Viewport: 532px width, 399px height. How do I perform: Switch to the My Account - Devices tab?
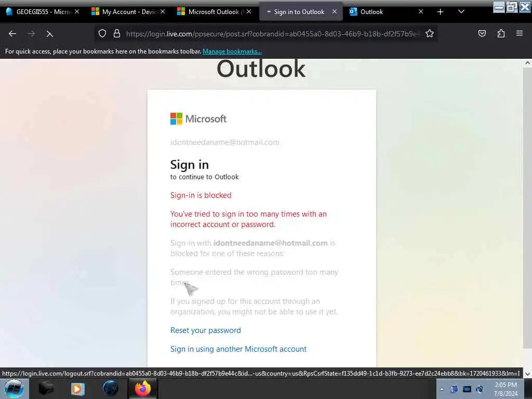[128, 12]
